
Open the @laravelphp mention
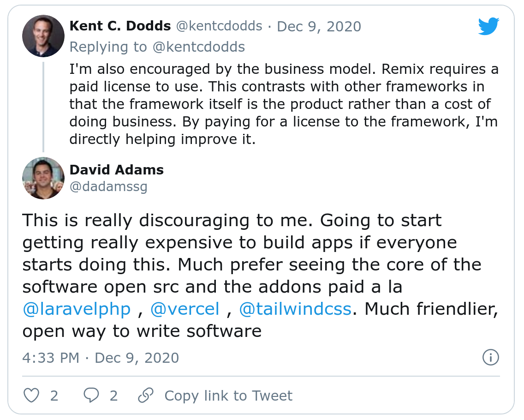(x=77, y=309)
